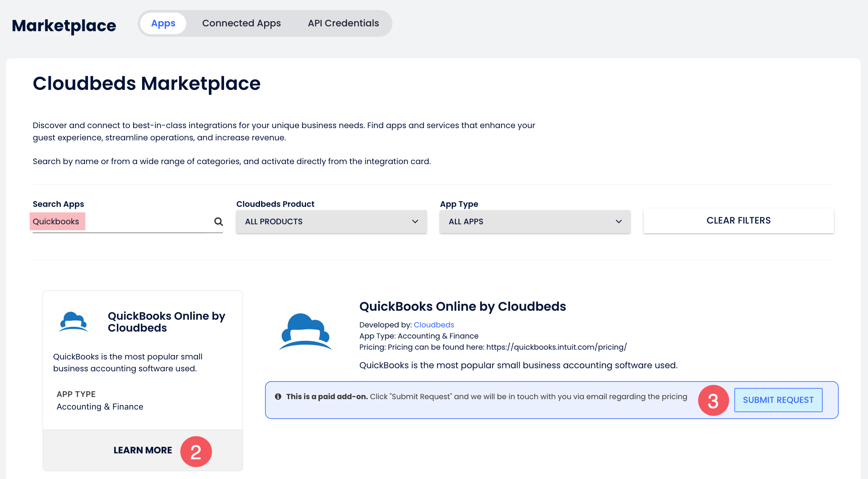The height and width of the screenshot is (479, 868).
Task: Click the QuickBooks card cloud logo
Action: point(73,322)
